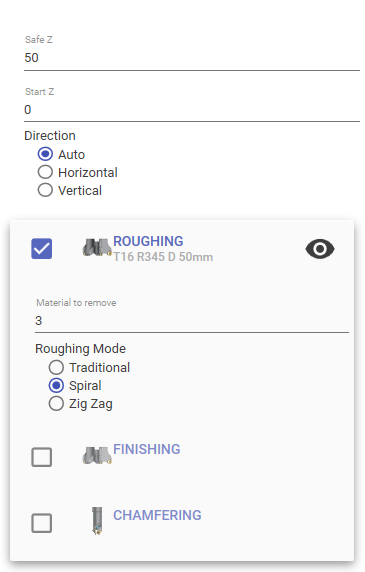365x572 pixels.
Task: Click the Finishing face mill tool icon
Action: pos(97,456)
